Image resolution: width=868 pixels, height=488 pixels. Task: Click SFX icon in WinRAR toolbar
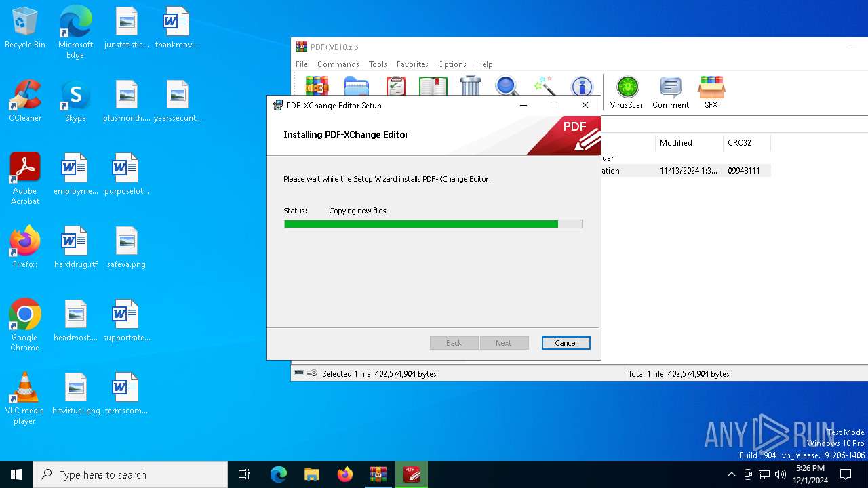click(711, 92)
